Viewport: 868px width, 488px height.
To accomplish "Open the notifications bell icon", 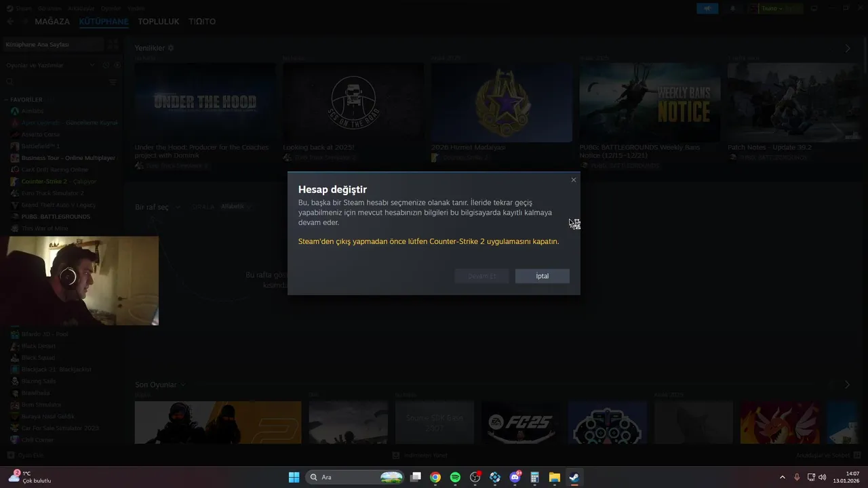I will (733, 9).
